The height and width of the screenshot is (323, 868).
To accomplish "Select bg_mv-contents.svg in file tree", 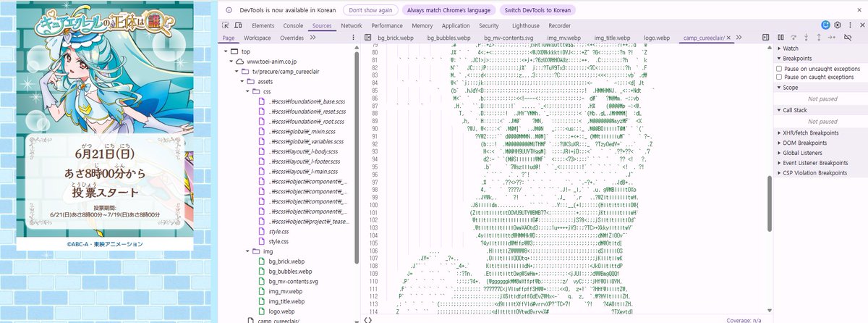I will click(293, 281).
